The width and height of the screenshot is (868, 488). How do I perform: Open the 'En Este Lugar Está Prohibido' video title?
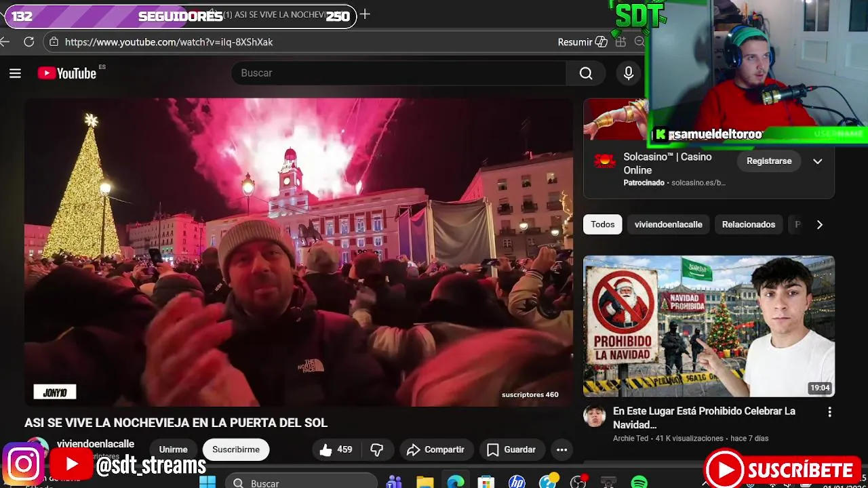coord(704,418)
